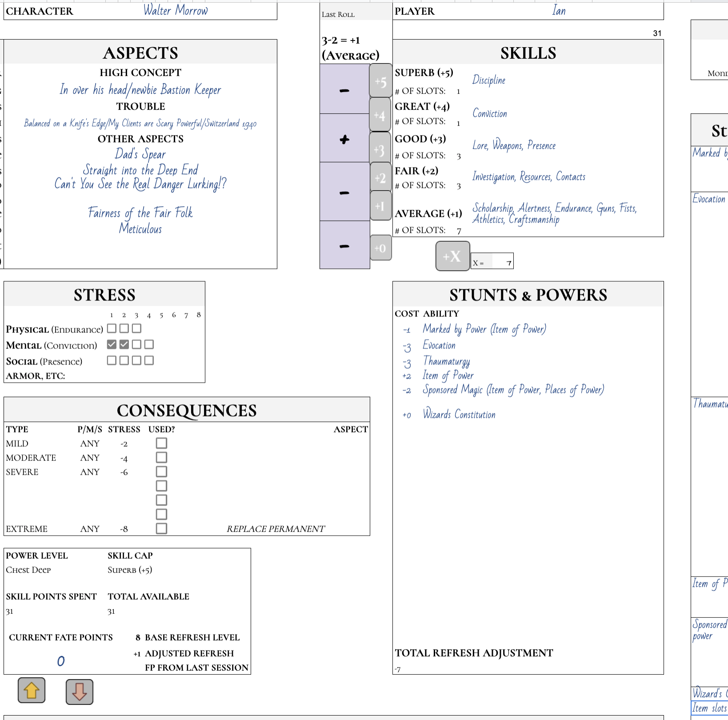The image size is (728, 720).
Task: Click High Concept aspect text
Action: 140,90
